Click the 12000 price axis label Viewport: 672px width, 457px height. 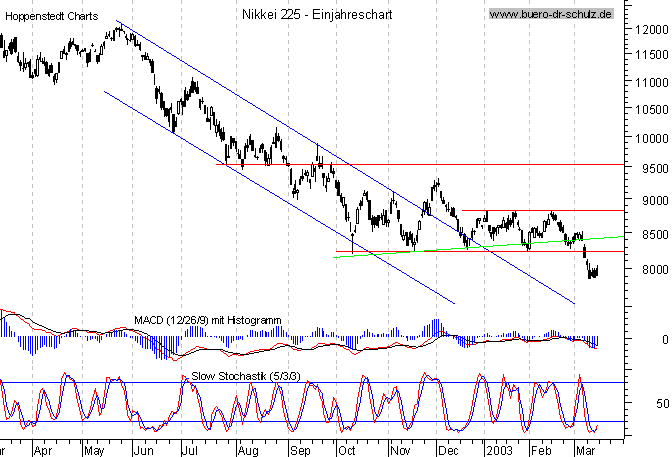652,30
